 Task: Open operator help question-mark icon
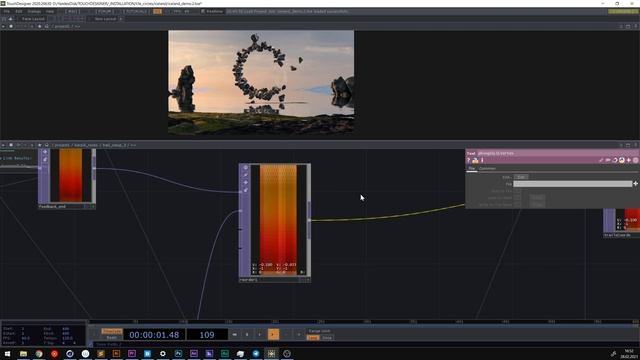coord(469,160)
